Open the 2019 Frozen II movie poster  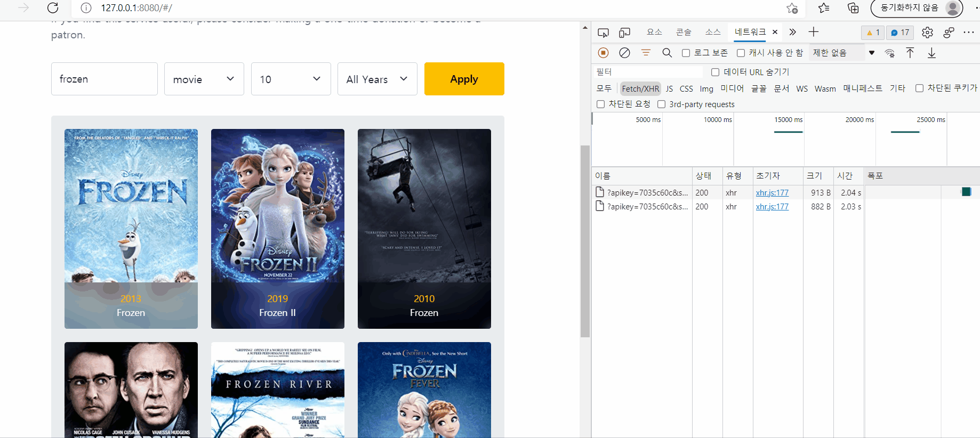(x=278, y=229)
